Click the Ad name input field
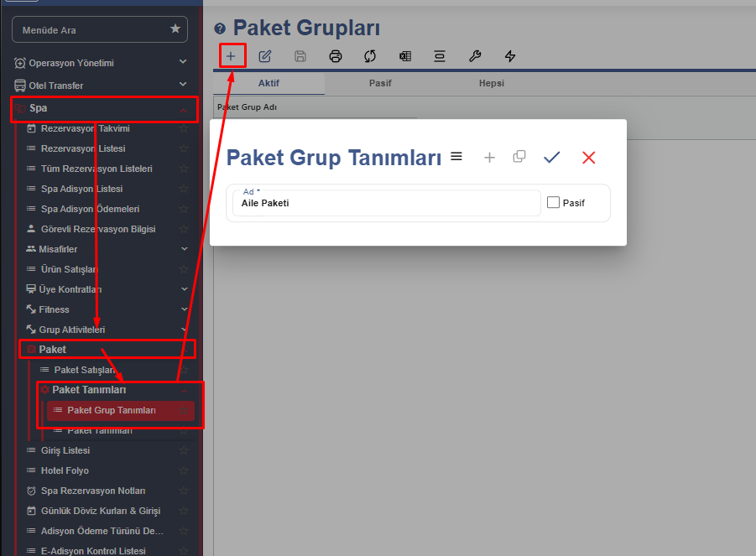The image size is (756, 556). pos(386,203)
